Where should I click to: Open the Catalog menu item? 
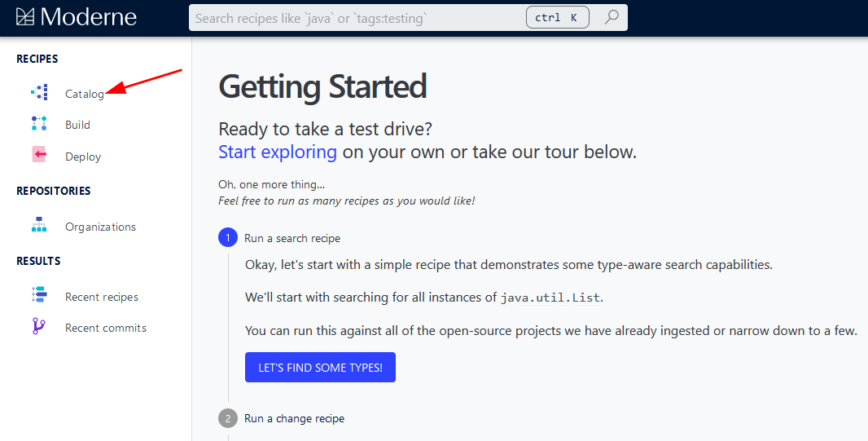click(85, 94)
